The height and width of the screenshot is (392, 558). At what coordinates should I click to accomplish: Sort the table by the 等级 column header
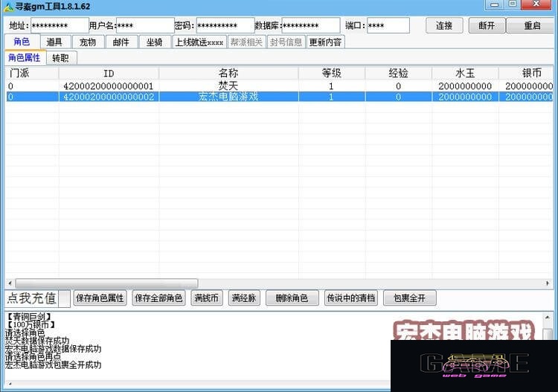pyautogui.click(x=331, y=74)
